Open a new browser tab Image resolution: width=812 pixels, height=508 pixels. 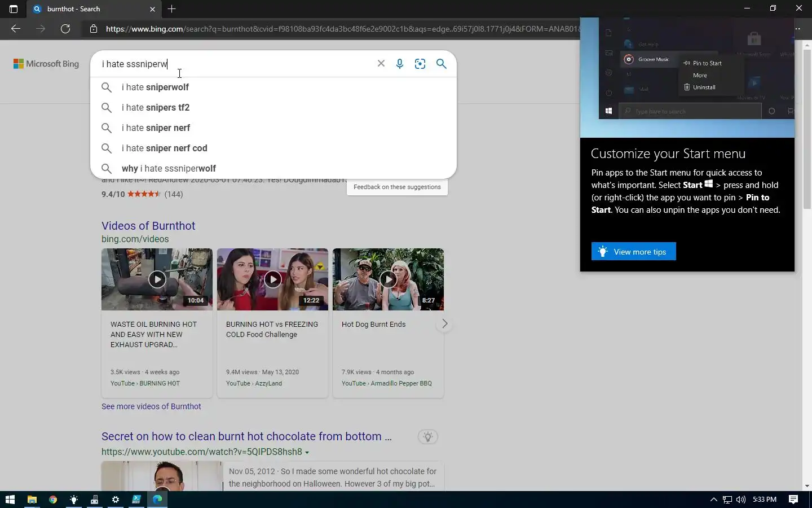tap(172, 9)
